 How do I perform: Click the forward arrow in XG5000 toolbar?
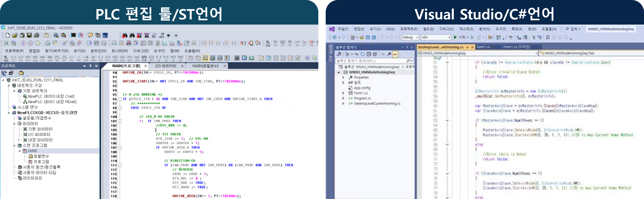176,35
